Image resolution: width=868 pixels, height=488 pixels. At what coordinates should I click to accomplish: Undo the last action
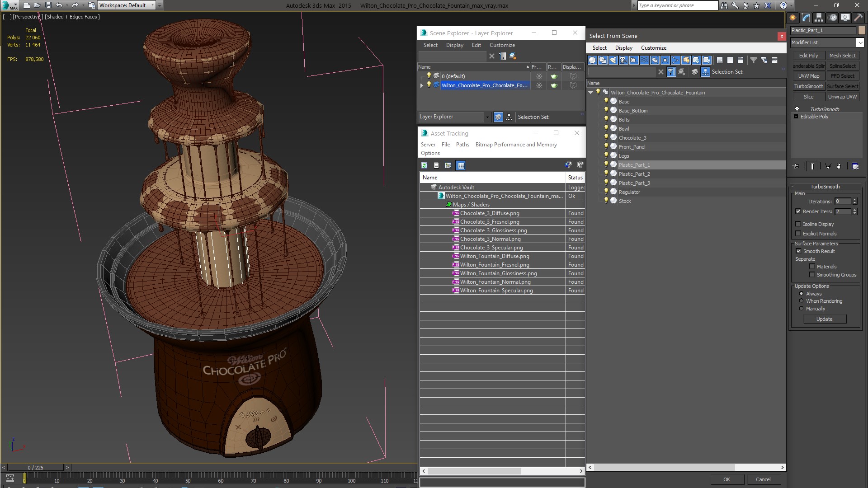[59, 5]
